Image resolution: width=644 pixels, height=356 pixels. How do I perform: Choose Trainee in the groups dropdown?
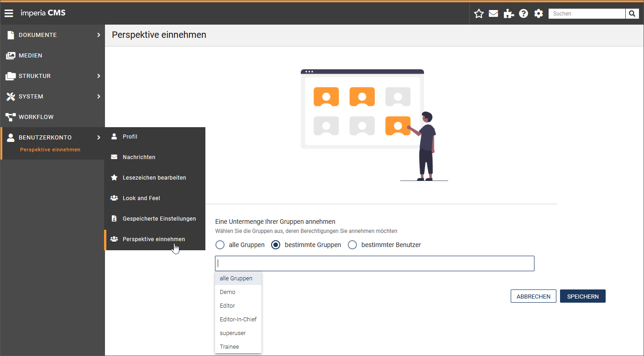click(238, 347)
